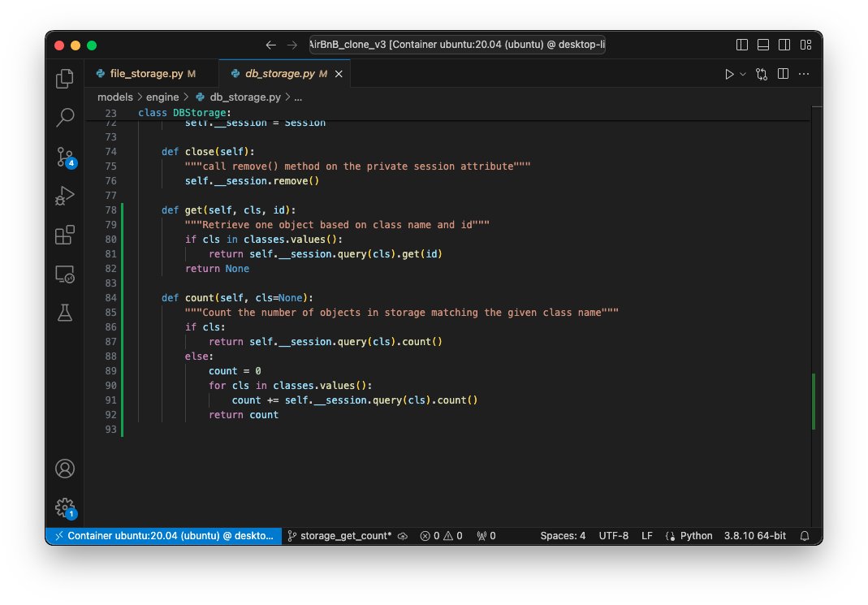Open Remote Explorer view
Viewport: 868px width, 605px height.
click(x=65, y=274)
